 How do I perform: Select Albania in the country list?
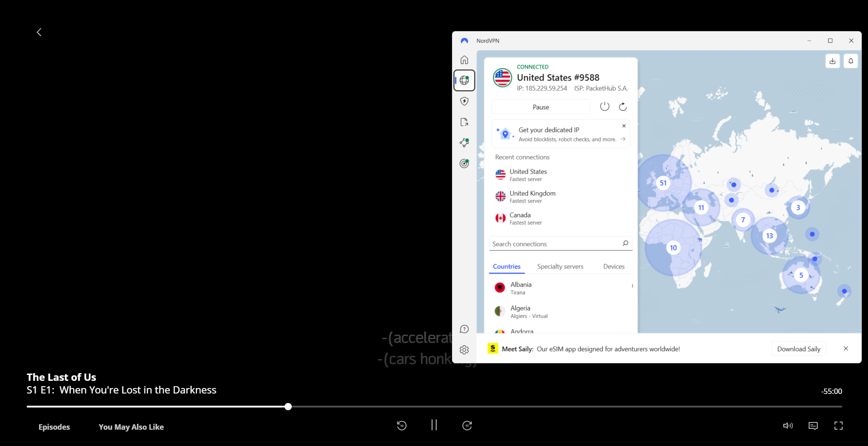click(560, 288)
